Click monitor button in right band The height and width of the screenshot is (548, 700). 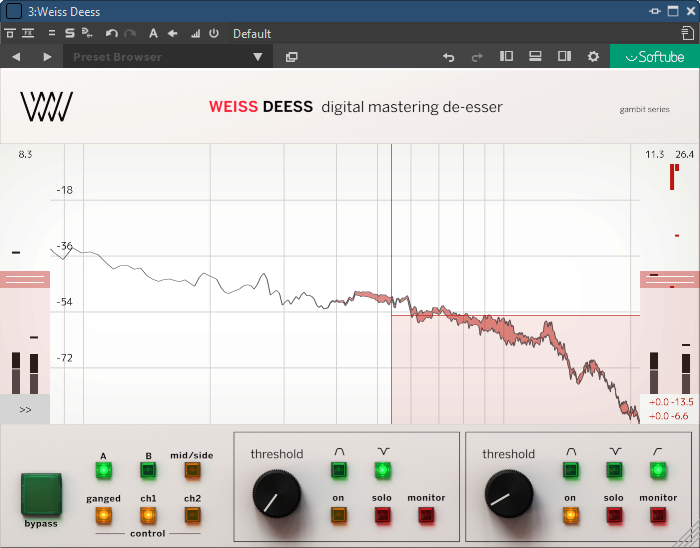click(x=658, y=515)
